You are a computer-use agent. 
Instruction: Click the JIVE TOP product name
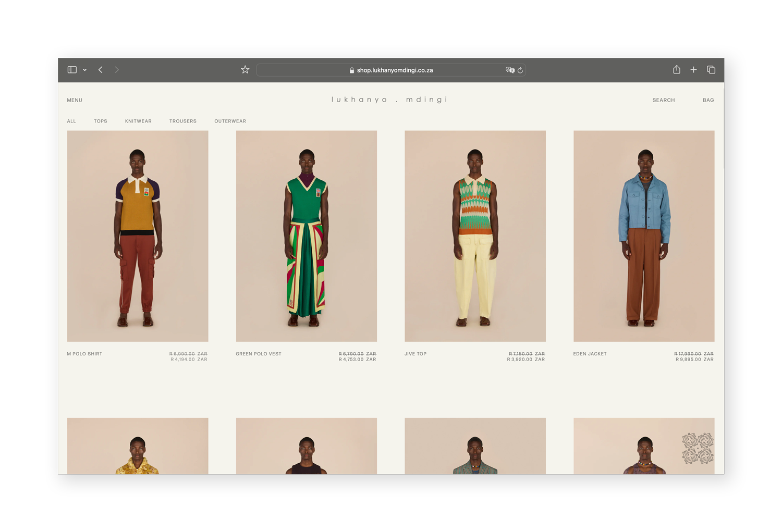click(x=416, y=354)
